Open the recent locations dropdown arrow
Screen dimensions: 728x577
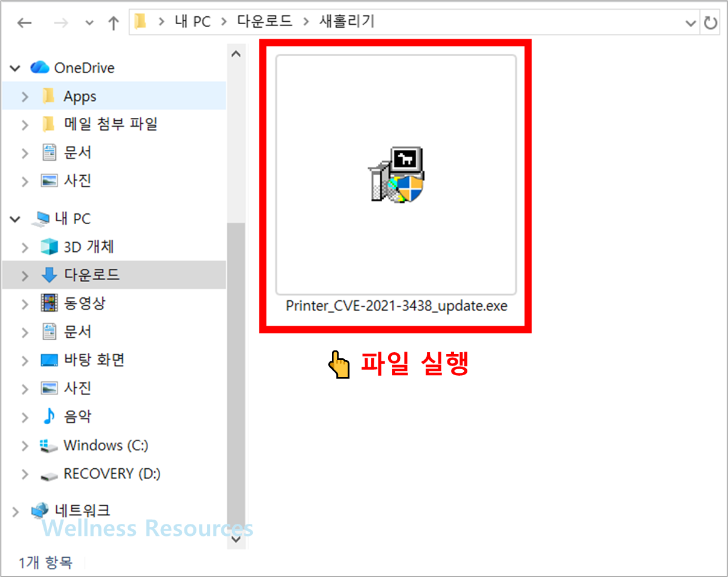(89, 24)
